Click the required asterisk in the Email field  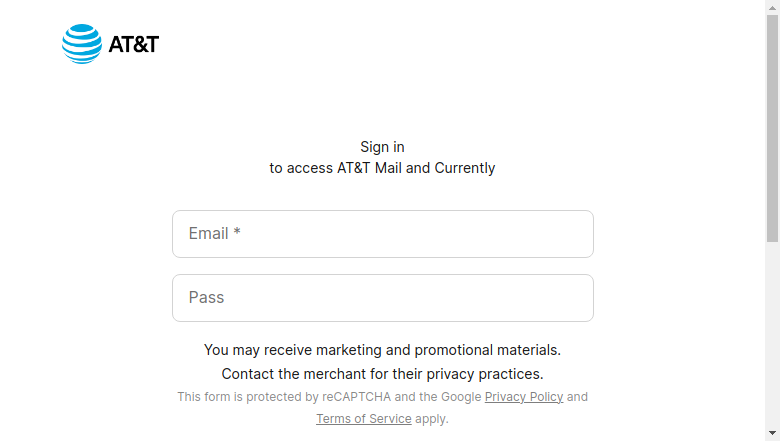pyautogui.click(x=237, y=231)
